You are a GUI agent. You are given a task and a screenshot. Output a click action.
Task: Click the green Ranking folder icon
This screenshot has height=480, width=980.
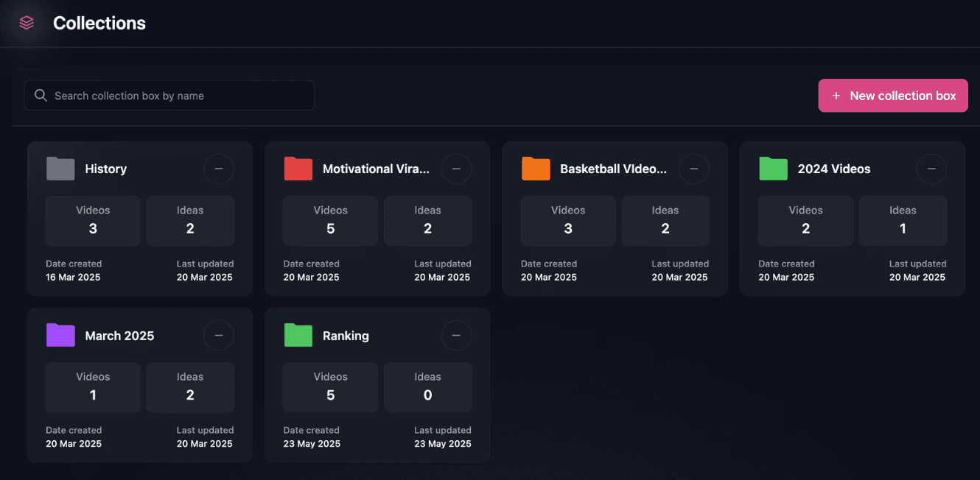coord(298,335)
